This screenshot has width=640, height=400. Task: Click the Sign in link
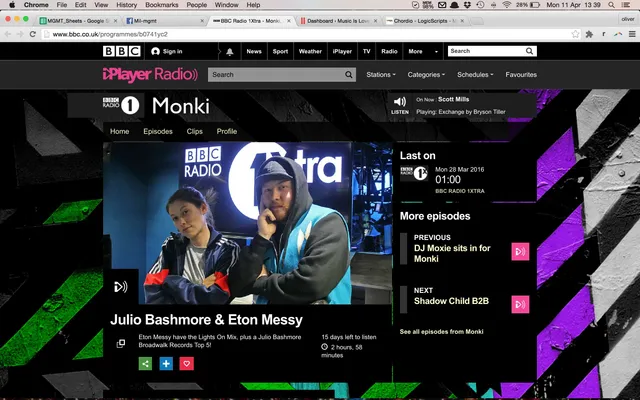(x=167, y=51)
